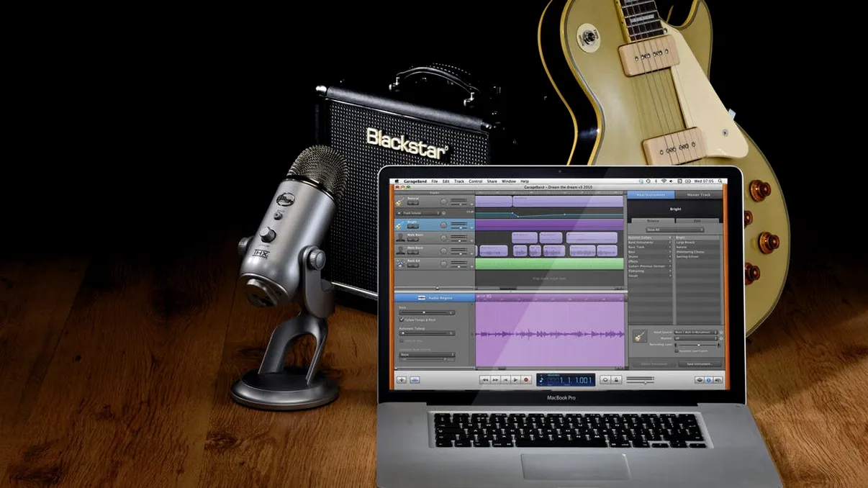Add a new track with the plus button

tap(402, 380)
